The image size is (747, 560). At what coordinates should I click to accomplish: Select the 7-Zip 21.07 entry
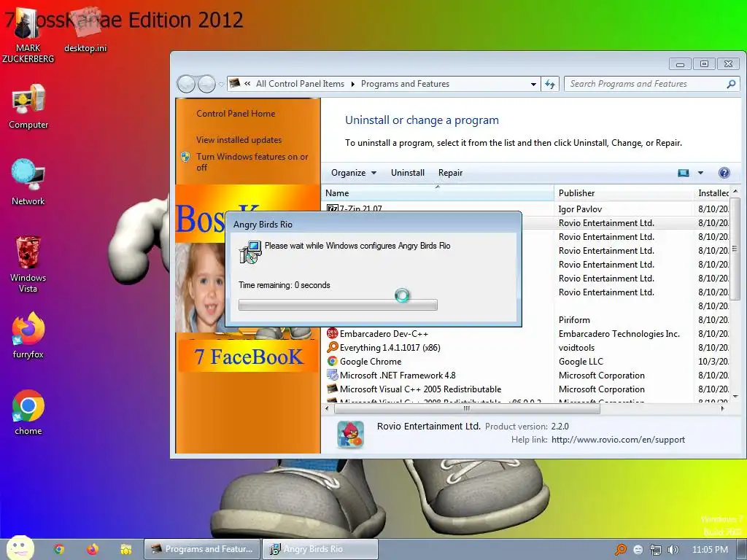pyautogui.click(x=360, y=208)
